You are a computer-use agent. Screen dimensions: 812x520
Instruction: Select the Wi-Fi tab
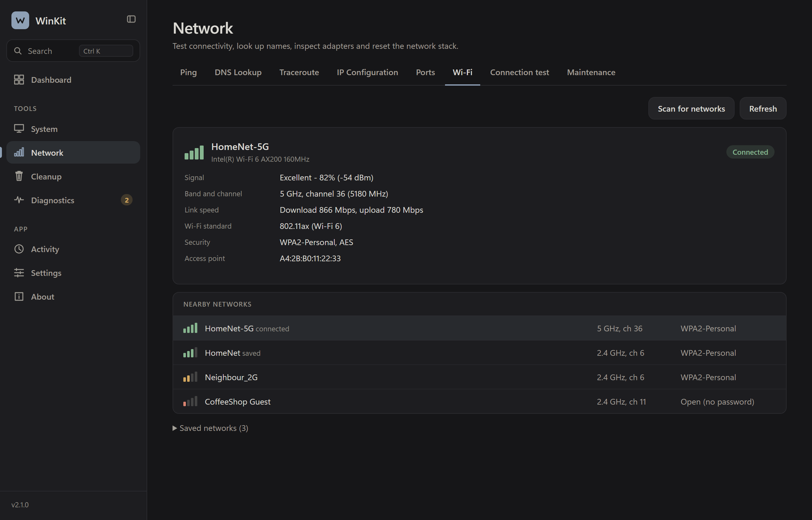pyautogui.click(x=462, y=72)
